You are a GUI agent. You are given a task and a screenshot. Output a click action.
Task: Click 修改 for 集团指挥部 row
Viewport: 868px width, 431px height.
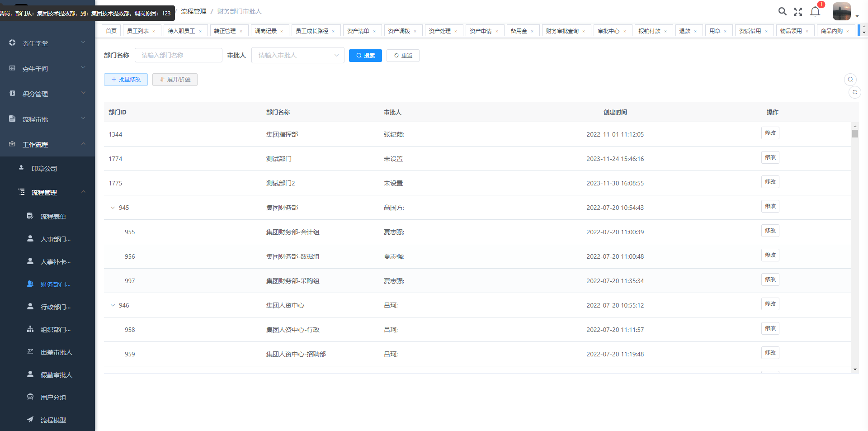click(x=770, y=133)
